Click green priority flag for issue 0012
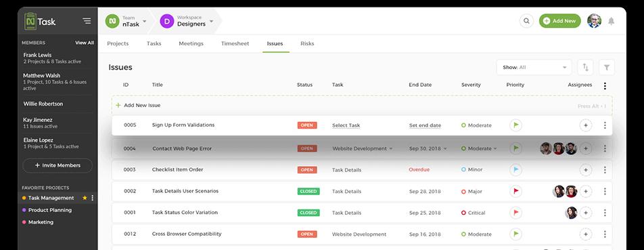The height and width of the screenshot is (250, 644). point(516,234)
